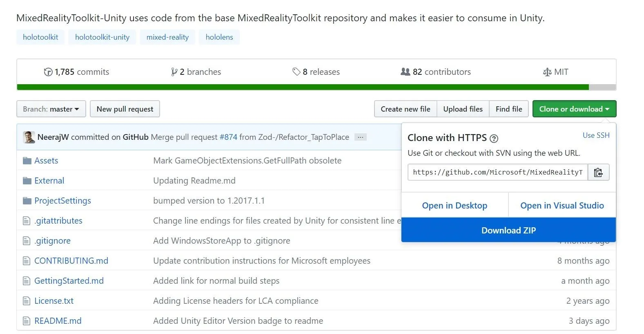Toggle the Clone or download dropdown
Viewport: 644px width, 334px height.
coord(574,109)
